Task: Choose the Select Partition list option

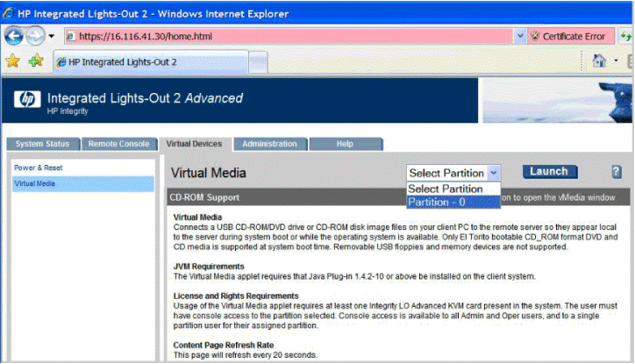Action: [x=446, y=189]
